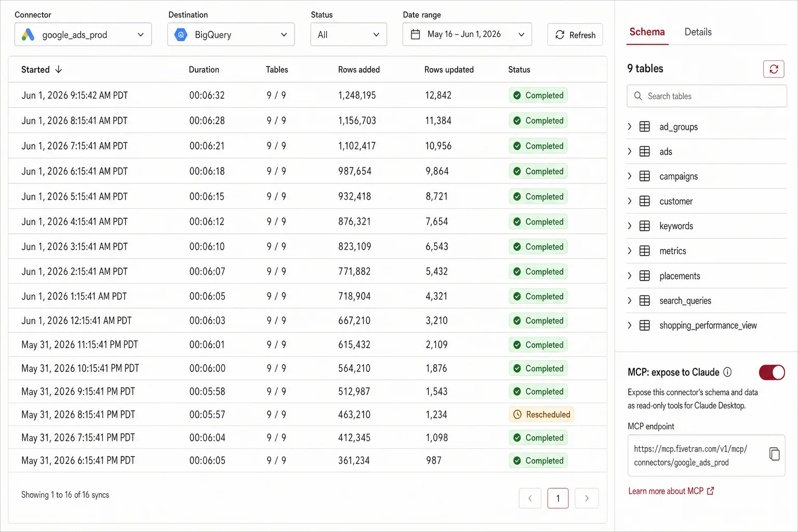Toggle the MCP expose to Claude switch

(772, 373)
